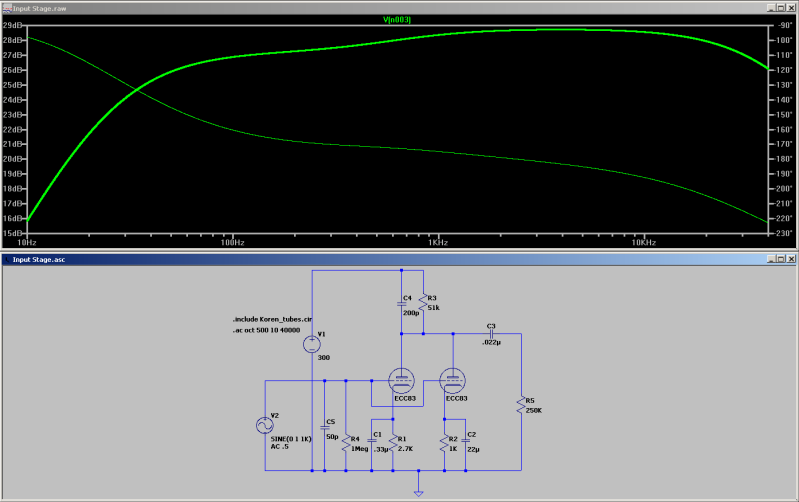Select coupling capacitor C3 symbol
Image resolution: width=799 pixels, height=502 pixels.
(x=491, y=334)
